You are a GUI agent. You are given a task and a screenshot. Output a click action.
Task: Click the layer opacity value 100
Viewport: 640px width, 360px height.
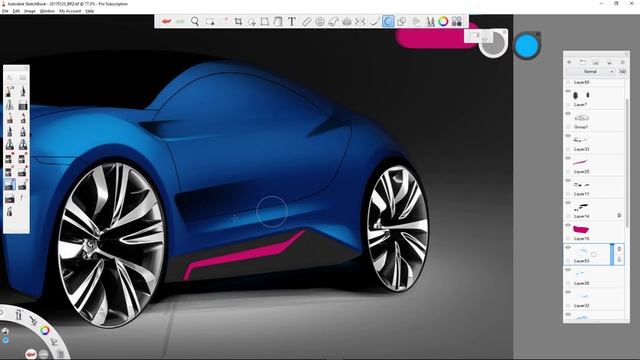pyautogui.click(x=622, y=71)
